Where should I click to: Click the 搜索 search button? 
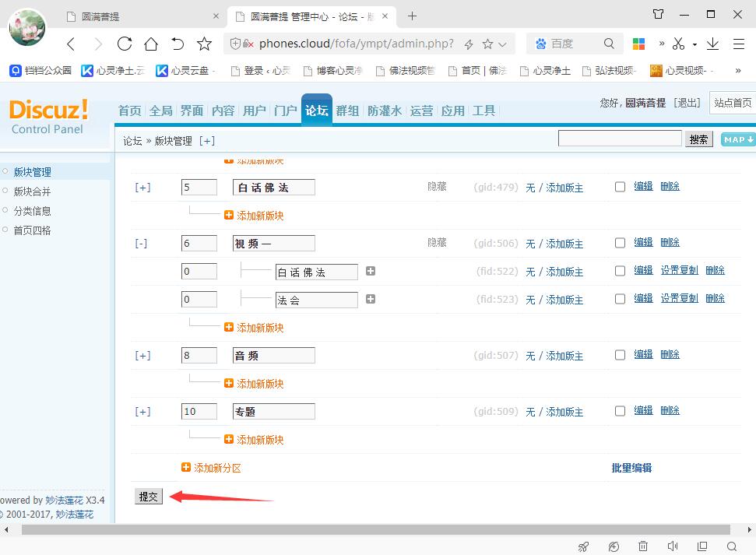pyautogui.click(x=698, y=139)
